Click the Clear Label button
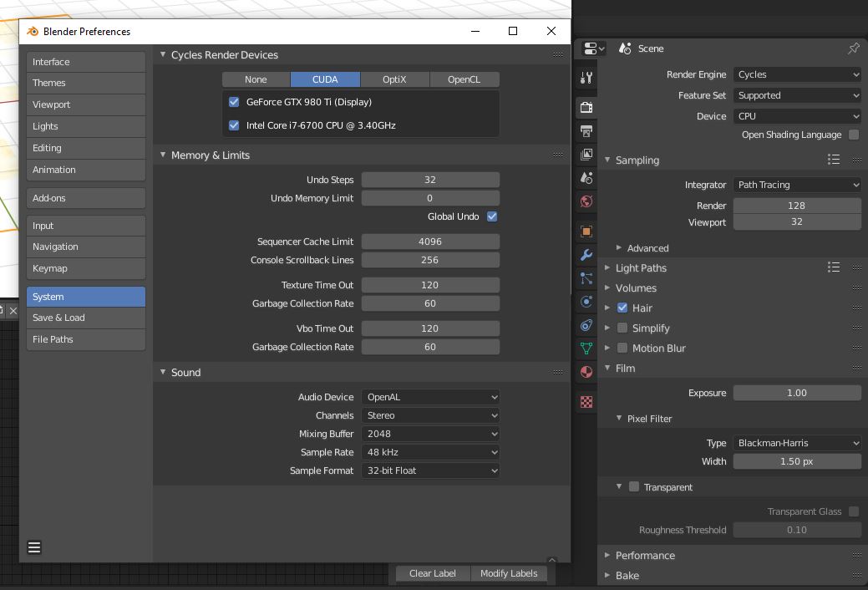This screenshot has height=590, width=868. coord(433,573)
